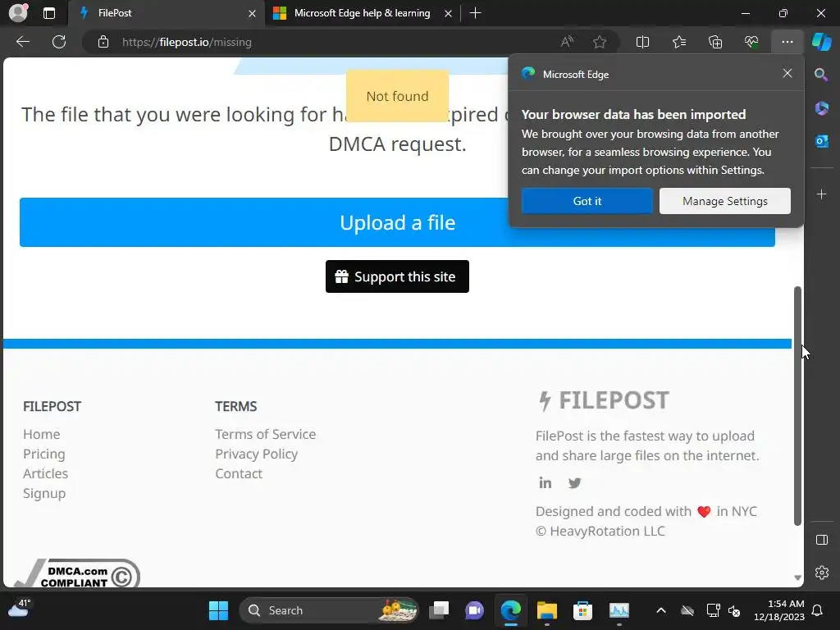Image resolution: width=840 pixels, height=630 pixels.
Task: Click the Upload a file button
Action: (397, 222)
